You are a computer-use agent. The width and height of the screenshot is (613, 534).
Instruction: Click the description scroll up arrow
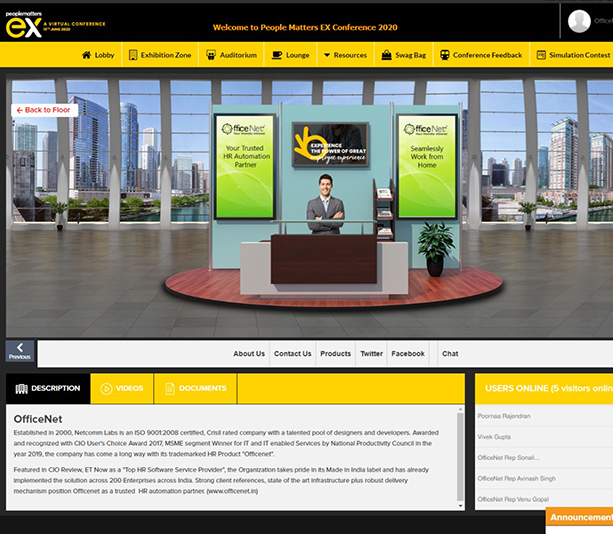point(461,409)
